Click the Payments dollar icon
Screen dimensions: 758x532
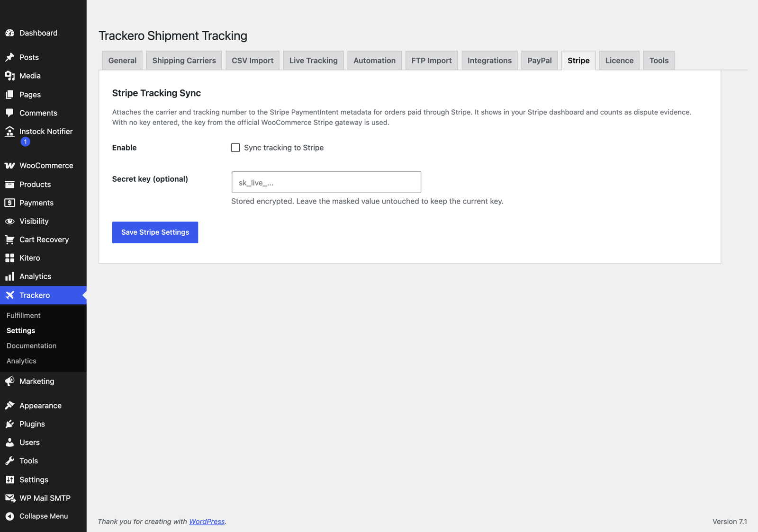9,203
